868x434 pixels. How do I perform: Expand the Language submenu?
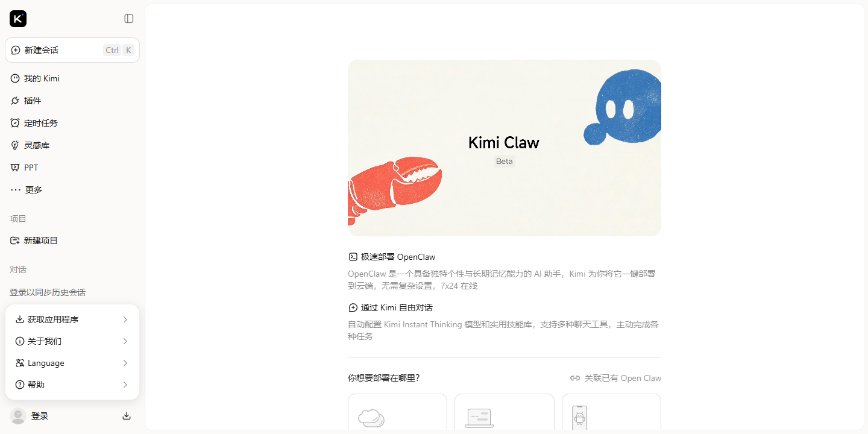72,363
